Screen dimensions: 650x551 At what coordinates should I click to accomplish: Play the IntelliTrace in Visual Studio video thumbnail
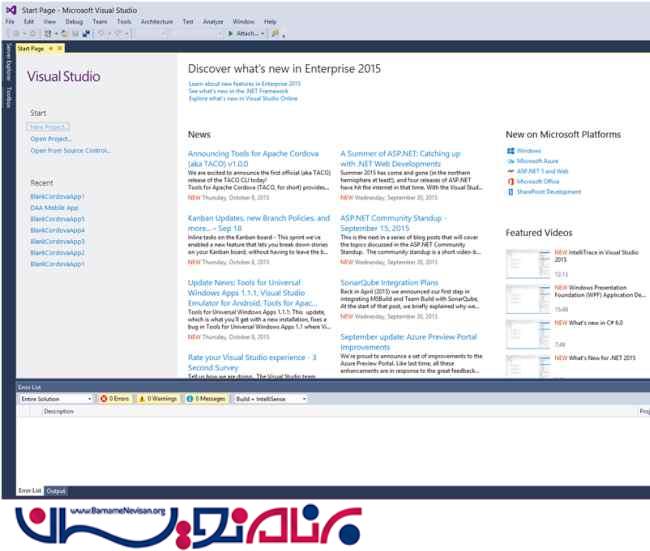click(528, 264)
